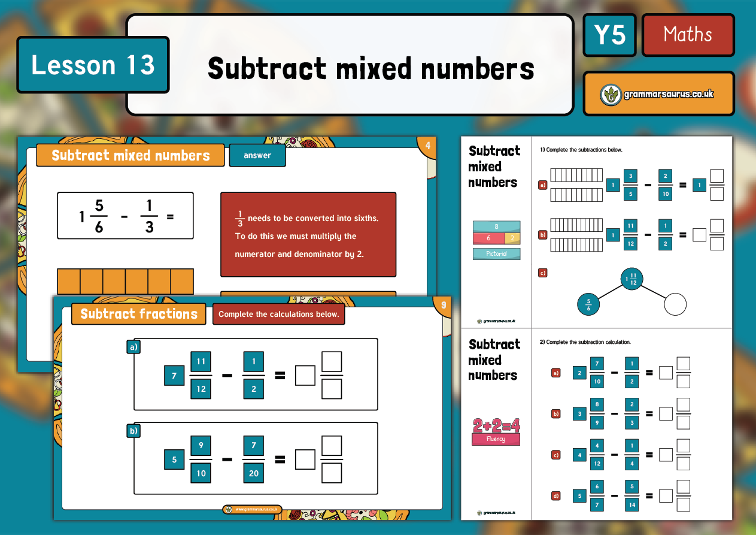Click the empty whole-number box in slide question a
Image resolution: width=756 pixels, height=535 pixels.
click(305, 376)
